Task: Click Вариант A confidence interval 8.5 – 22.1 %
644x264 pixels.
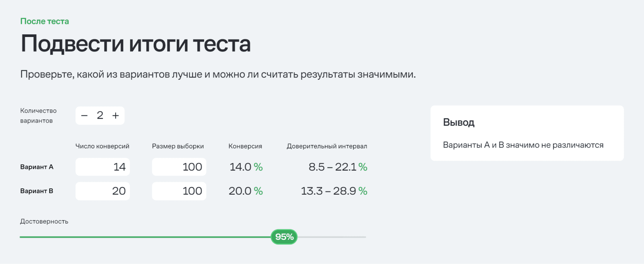Action: click(x=337, y=167)
